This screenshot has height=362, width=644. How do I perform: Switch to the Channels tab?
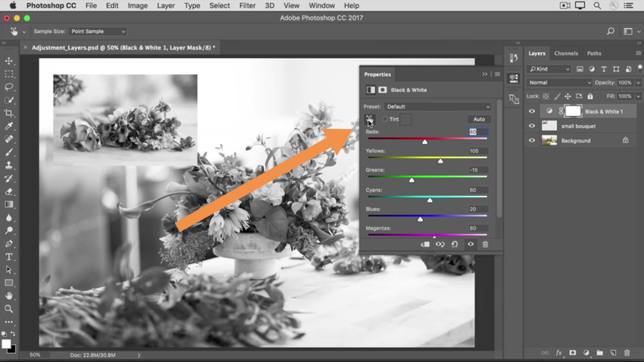pos(566,53)
